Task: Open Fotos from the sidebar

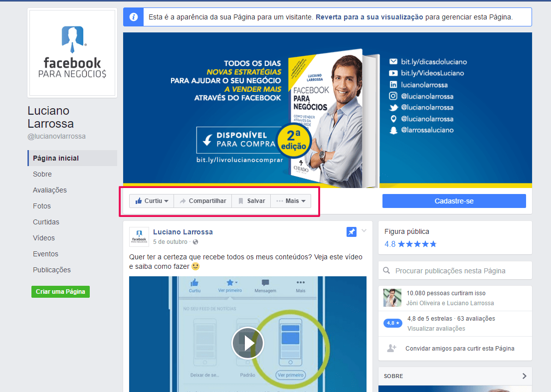Action: [x=42, y=206]
